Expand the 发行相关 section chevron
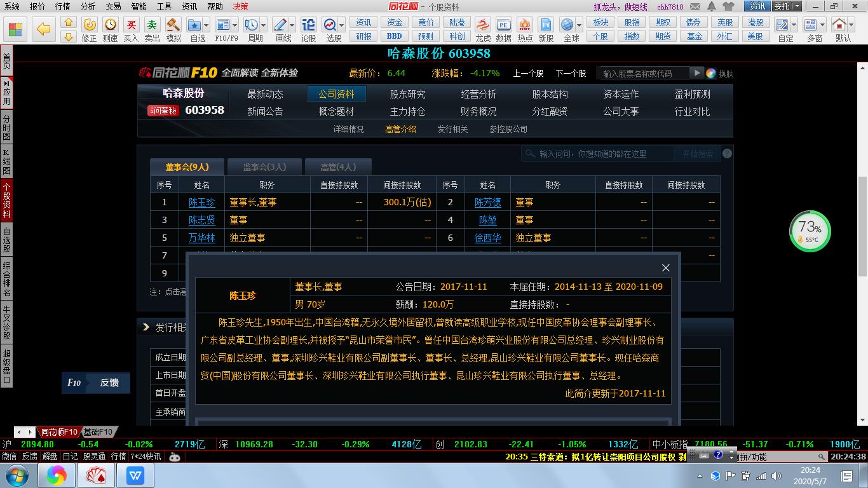The height and width of the screenshot is (488, 868). pos(146,327)
